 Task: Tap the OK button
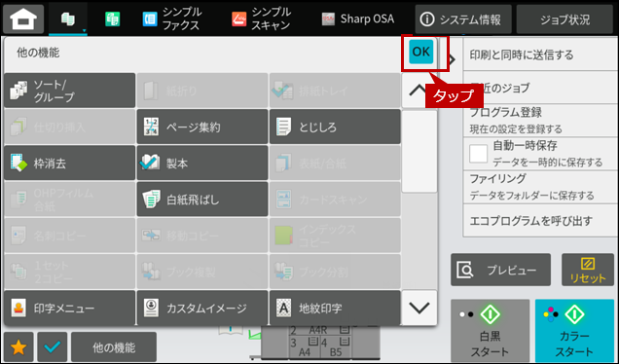[420, 52]
